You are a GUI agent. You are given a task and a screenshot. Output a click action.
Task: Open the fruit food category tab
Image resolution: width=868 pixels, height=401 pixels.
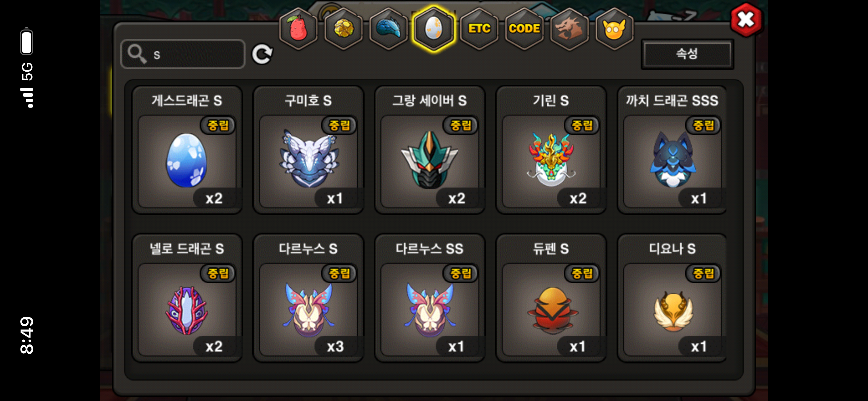coord(298,29)
